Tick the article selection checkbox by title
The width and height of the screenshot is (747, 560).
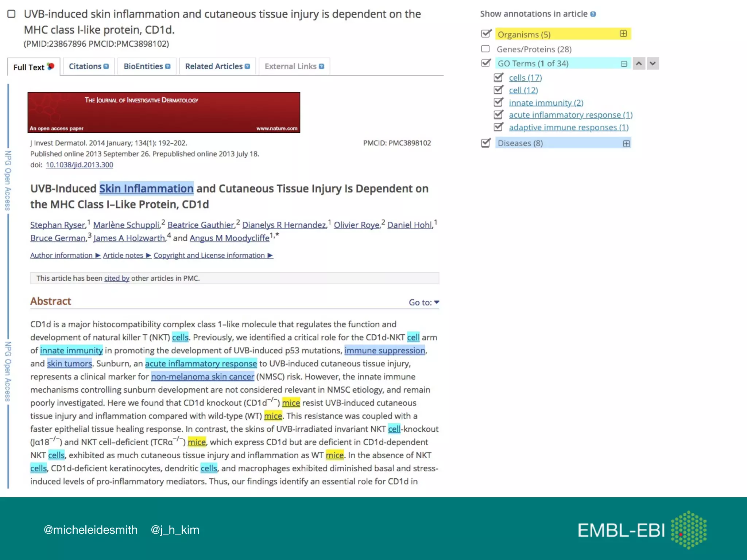[x=12, y=14]
